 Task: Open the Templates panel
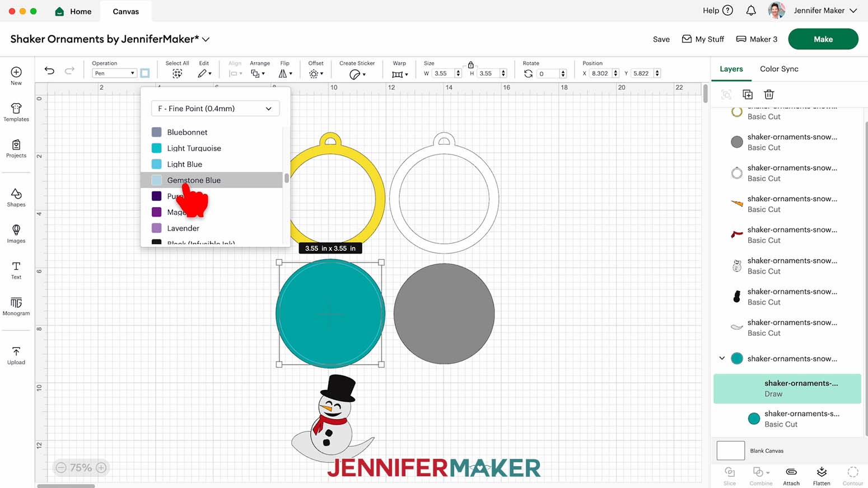click(16, 108)
